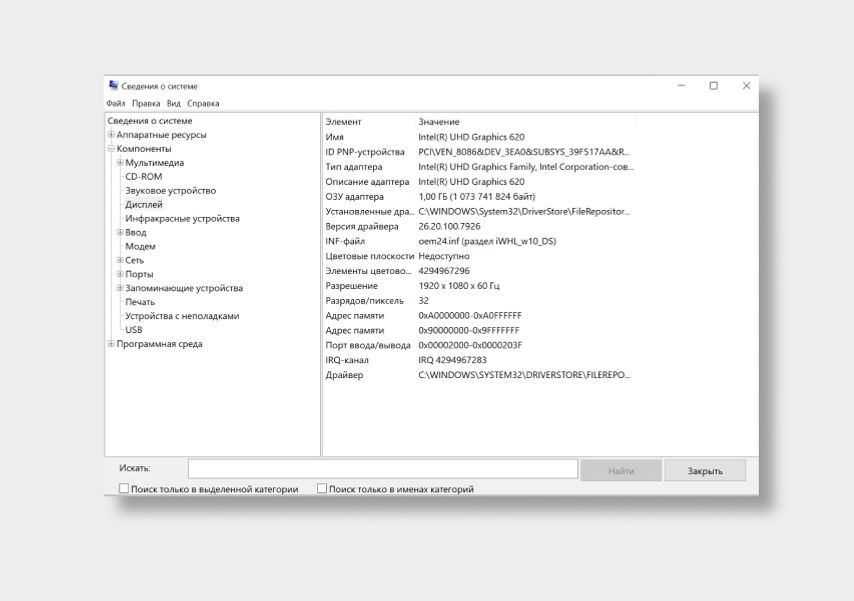Select the Цветовые плоскости row

(x=479, y=256)
